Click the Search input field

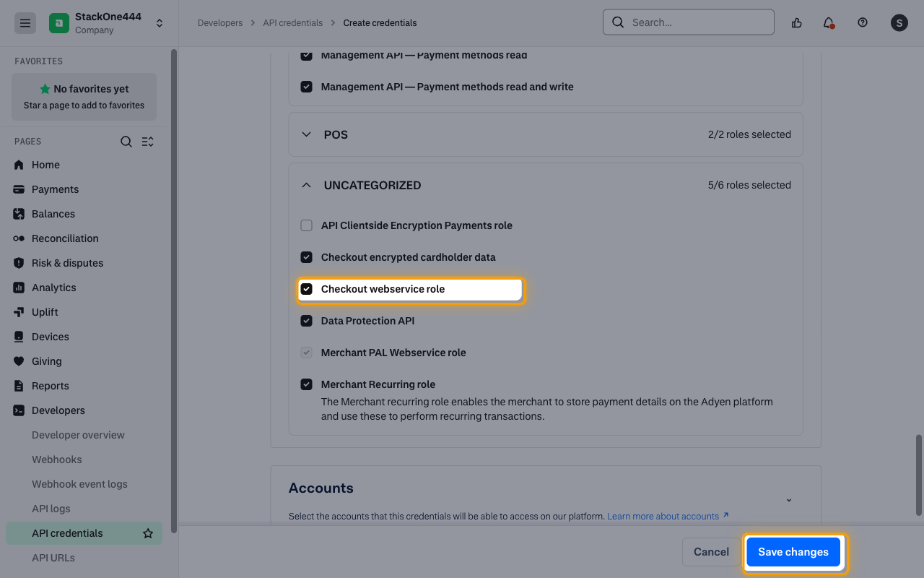coord(689,22)
